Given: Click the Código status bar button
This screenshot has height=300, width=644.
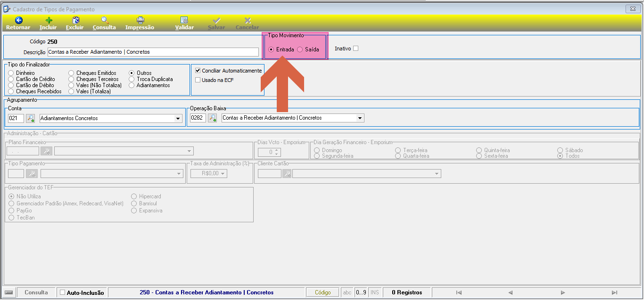Looking at the screenshot, I should click(323, 292).
